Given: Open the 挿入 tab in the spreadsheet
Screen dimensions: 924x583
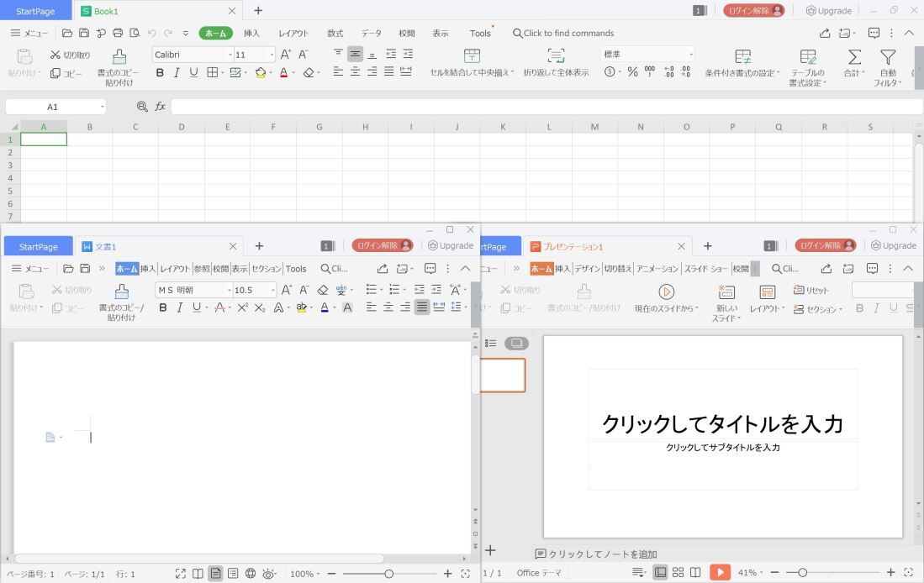Looking at the screenshot, I should (251, 34).
